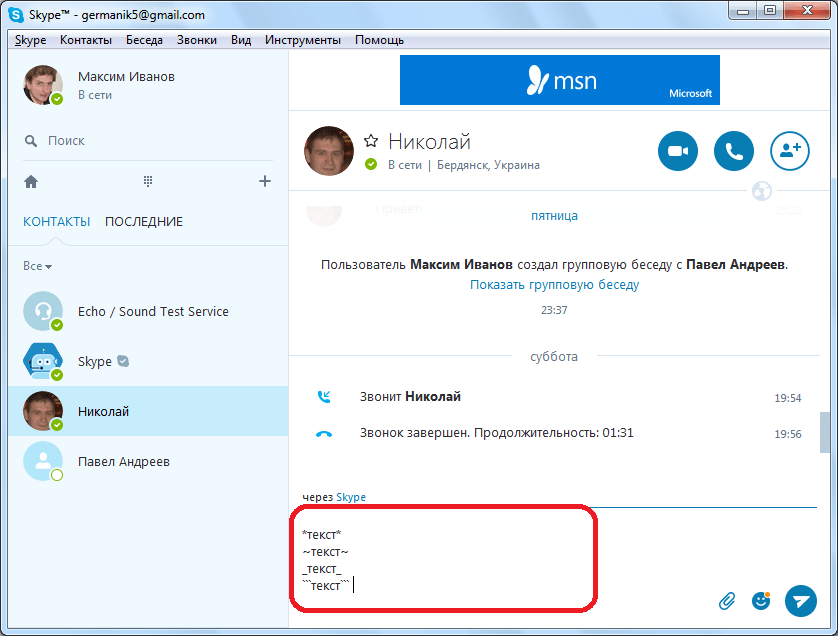Add people to the conversation
The image size is (838, 636).
[790, 151]
